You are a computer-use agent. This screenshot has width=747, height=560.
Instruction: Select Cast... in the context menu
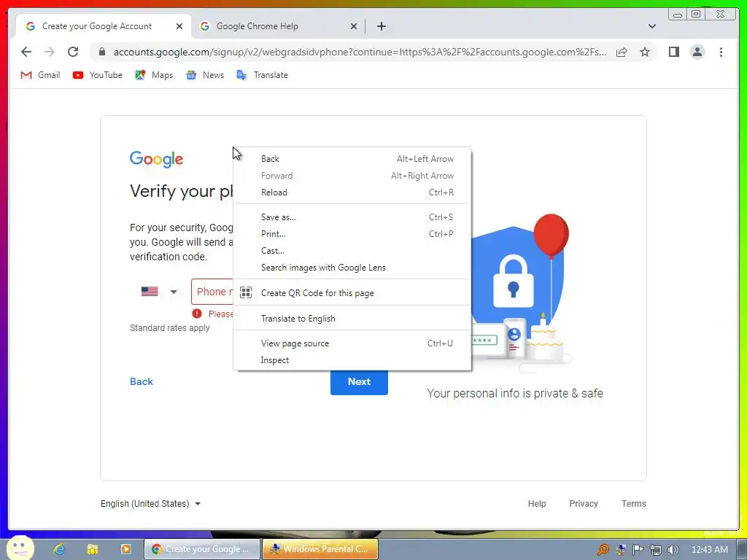(x=352, y=251)
